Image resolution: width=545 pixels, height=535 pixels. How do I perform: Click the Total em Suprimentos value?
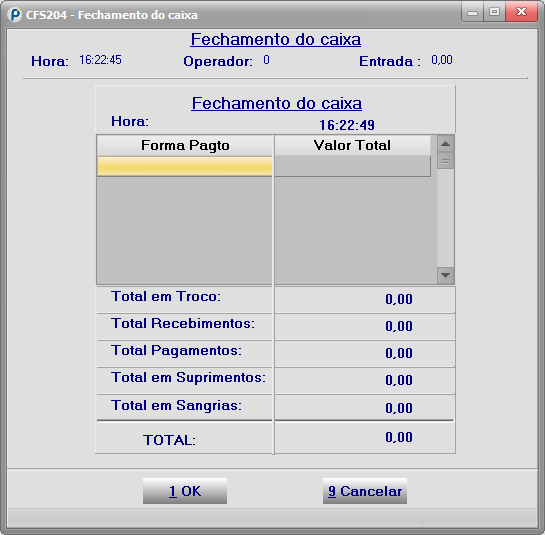click(x=399, y=380)
